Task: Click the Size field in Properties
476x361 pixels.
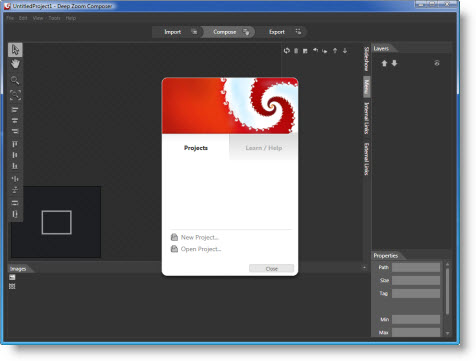Action: coord(416,280)
